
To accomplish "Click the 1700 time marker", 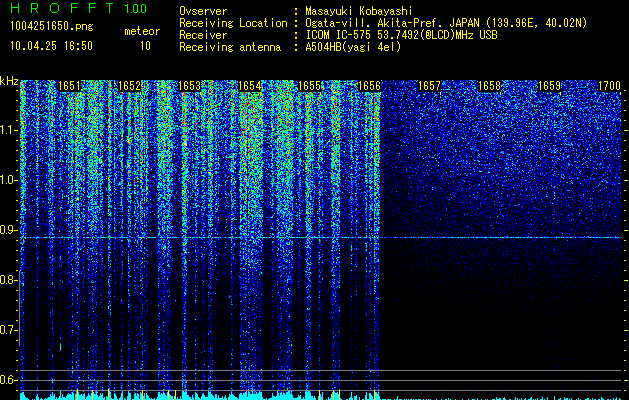I will coord(609,86).
